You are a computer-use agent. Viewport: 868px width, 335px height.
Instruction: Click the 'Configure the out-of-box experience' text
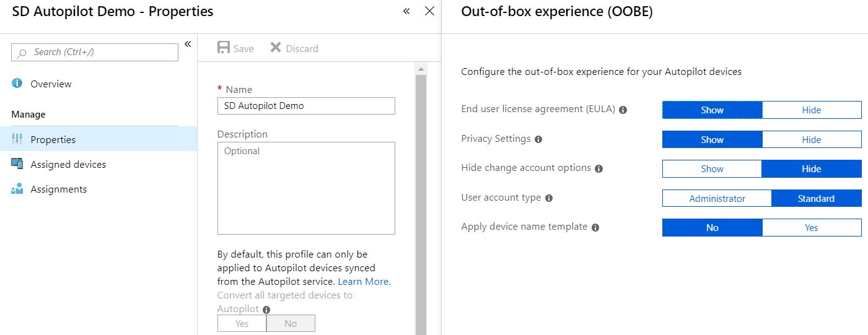click(601, 71)
